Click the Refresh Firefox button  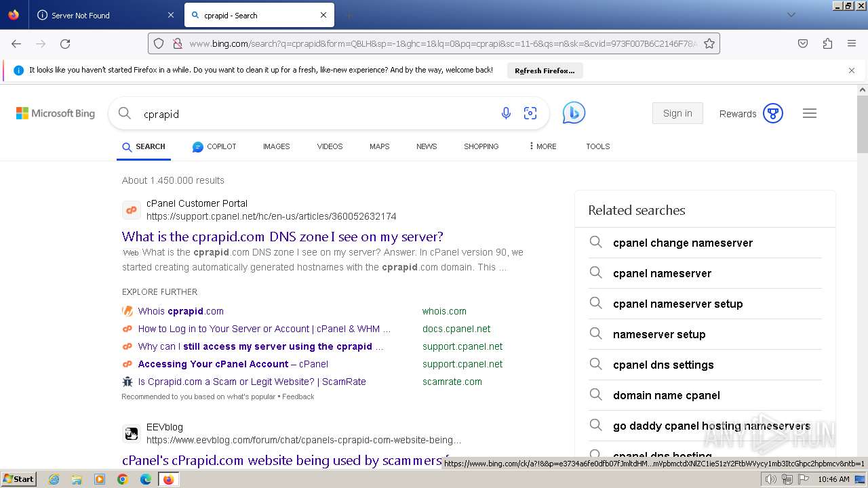tap(545, 70)
